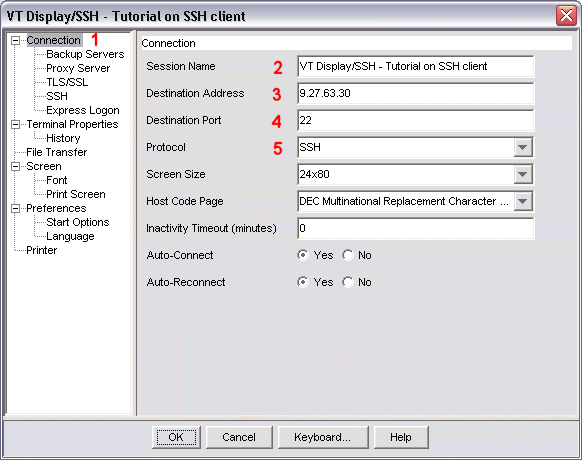This screenshot has width=582, height=460.
Task: Select TLS/SSL in the tree
Action: (67, 82)
